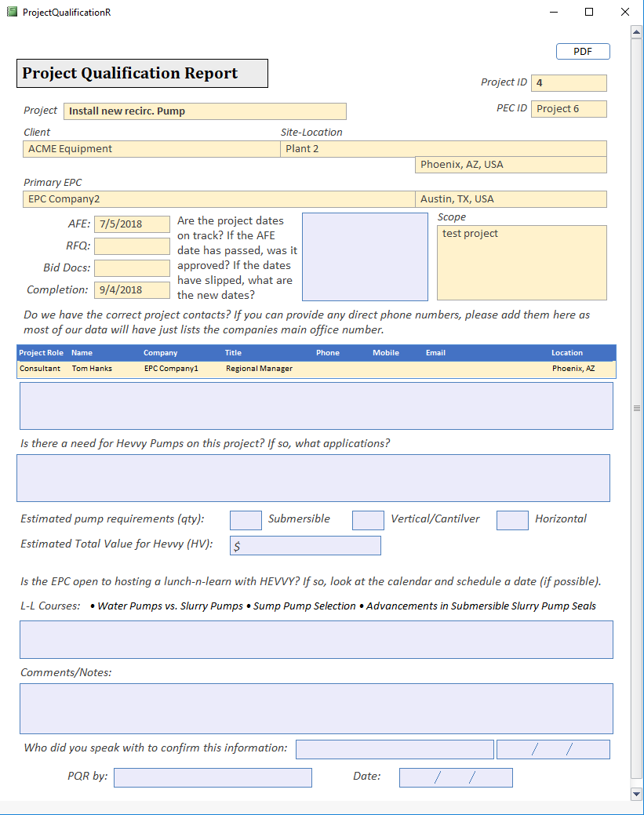Click the Phoenix, AZ, USA location field
Viewport: 644px width, 815px height.
(511, 165)
